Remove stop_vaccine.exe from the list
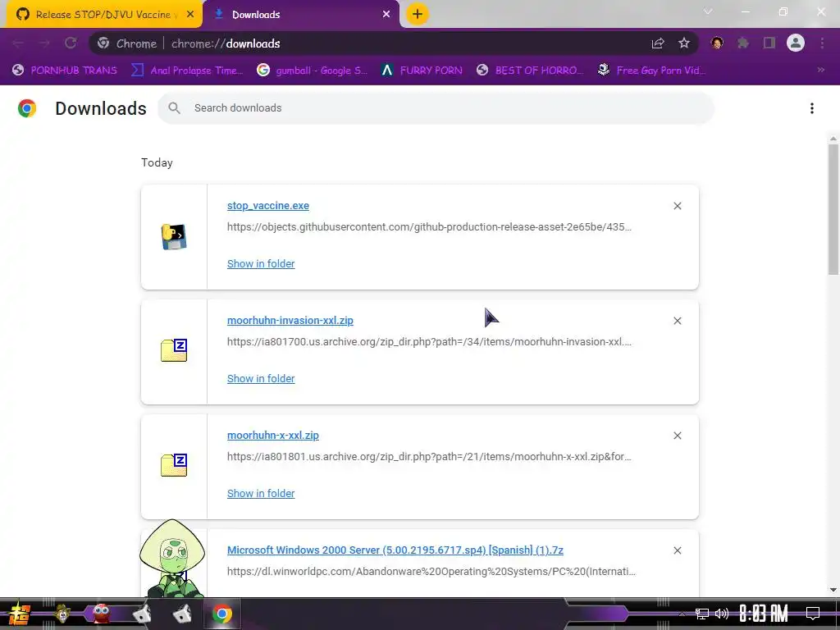 tap(677, 206)
